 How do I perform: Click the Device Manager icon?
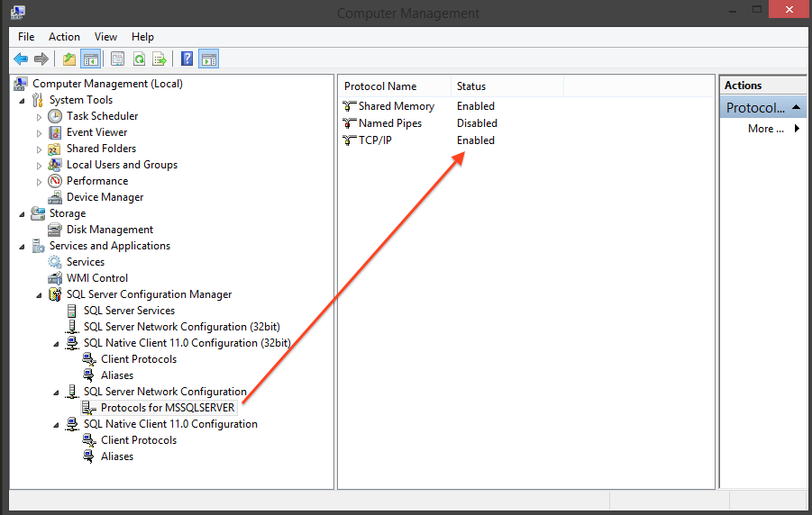click(55, 197)
